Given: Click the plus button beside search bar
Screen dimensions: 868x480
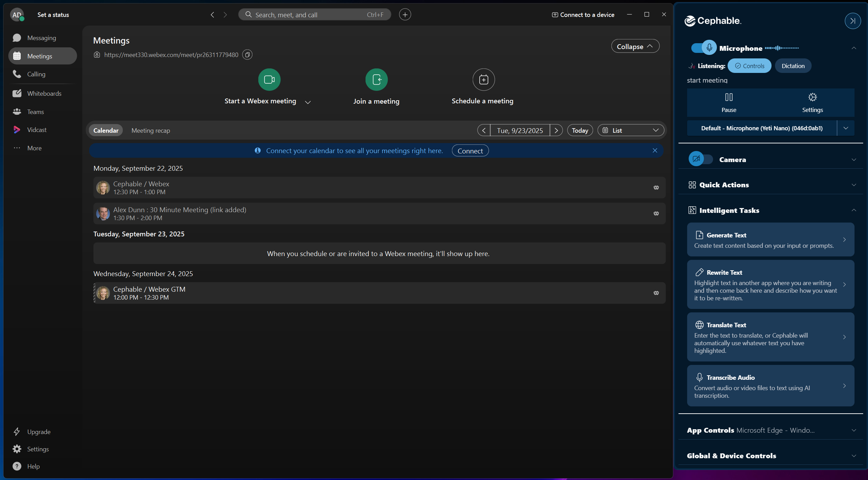Looking at the screenshot, I should (x=405, y=15).
